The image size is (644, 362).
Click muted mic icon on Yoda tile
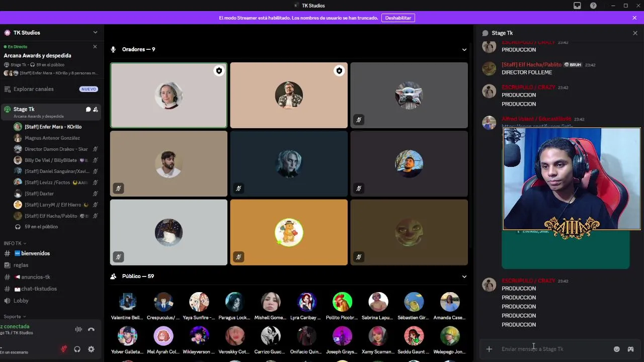click(359, 120)
